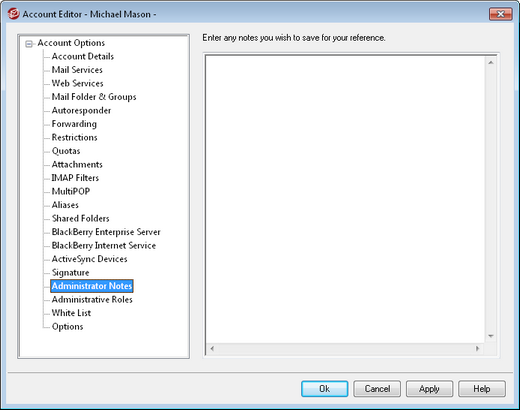Select Administrative Roles in the tree
Viewport: 520px width, 410px height.
coord(92,299)
